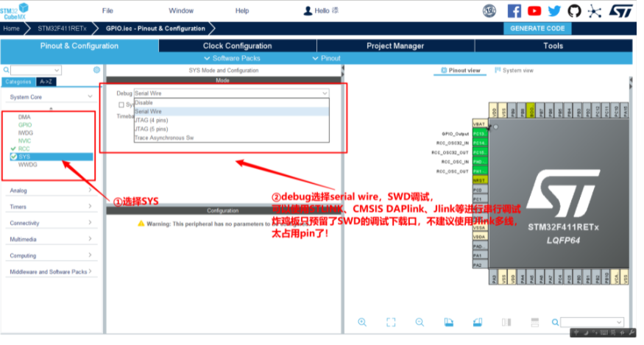Switch to Tools tab
This screenshot has height=345, width=644.
pyautogui.click(x=553, y=46)
